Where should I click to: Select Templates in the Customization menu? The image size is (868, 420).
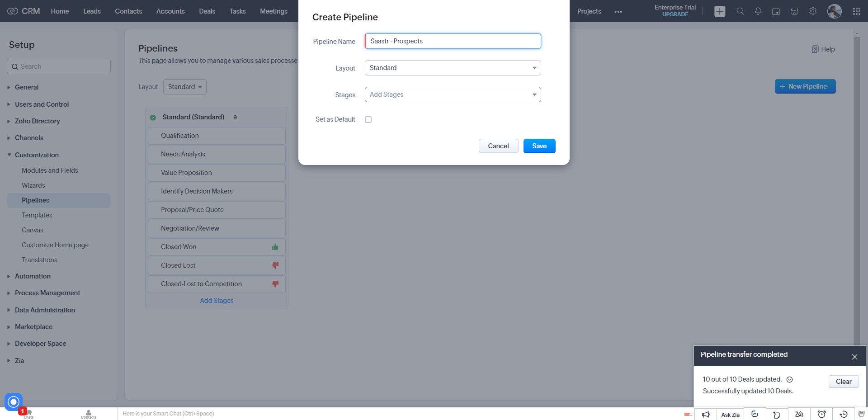(x=37, y=215)
